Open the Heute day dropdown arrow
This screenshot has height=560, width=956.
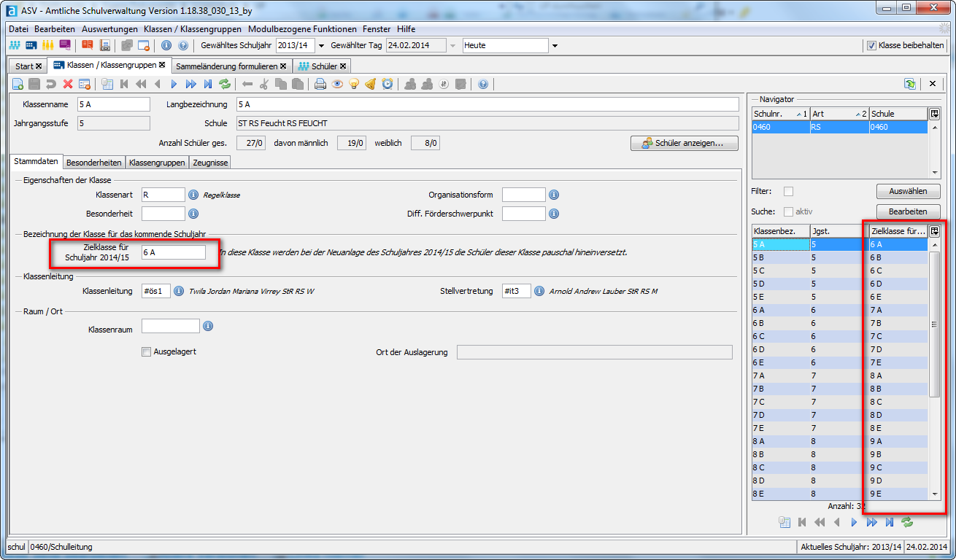pos(555,45)
